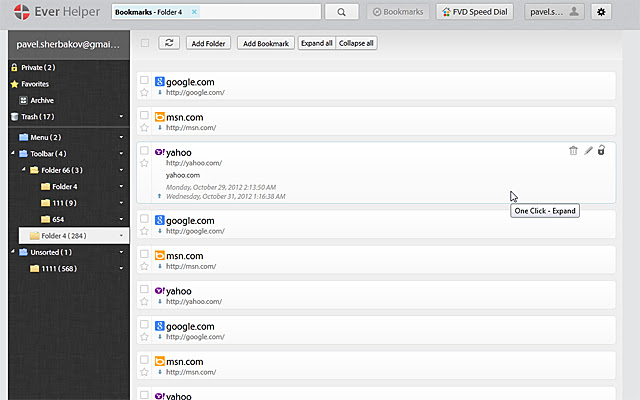Open dropdown arrow beside Folder 4 (284)
640x400 pixels.
[x=121, y=236]
